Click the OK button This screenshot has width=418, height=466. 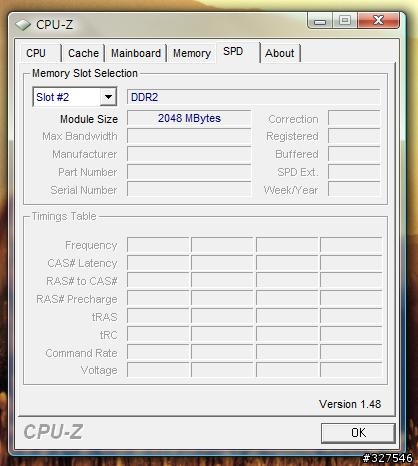[x=358, y=433]
